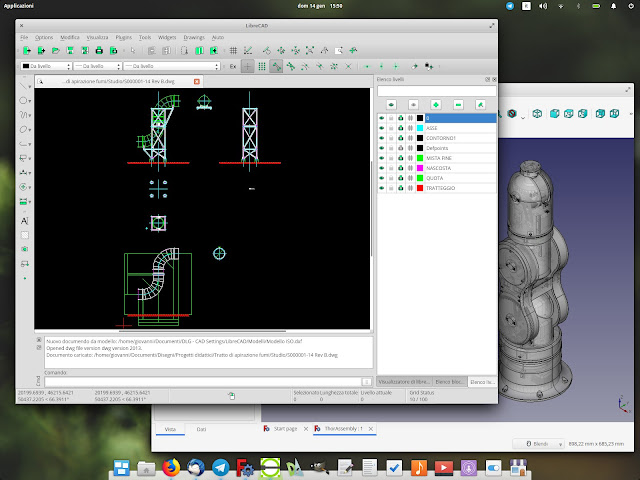Open the Plugins menu
This screenshot has width=640, height=480.
click(124, 35)
